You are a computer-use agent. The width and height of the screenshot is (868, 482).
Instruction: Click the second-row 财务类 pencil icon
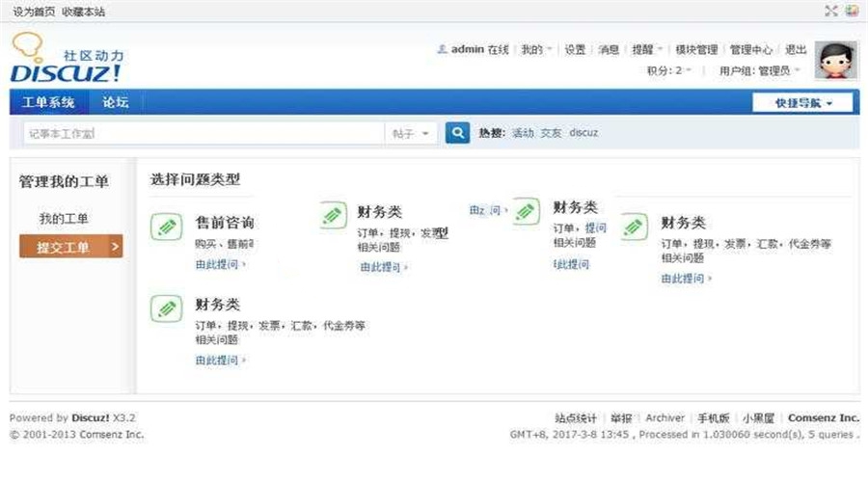click(x=166, y=308)
